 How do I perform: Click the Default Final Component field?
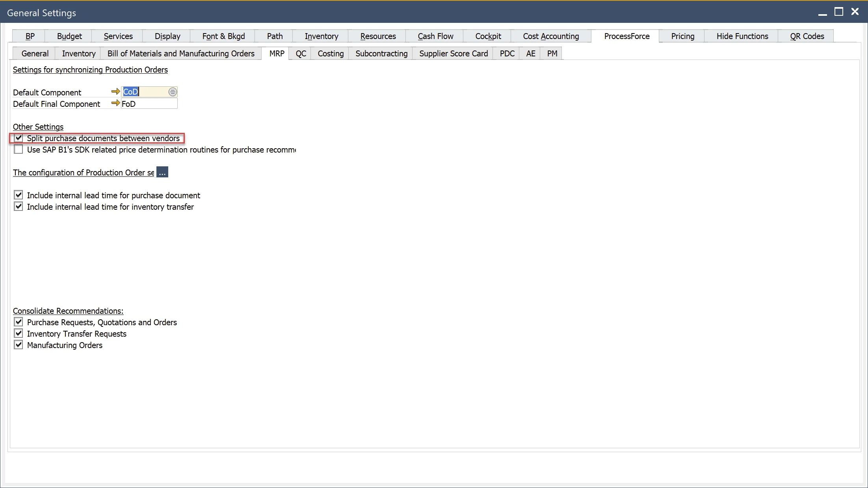pos(149,104)
